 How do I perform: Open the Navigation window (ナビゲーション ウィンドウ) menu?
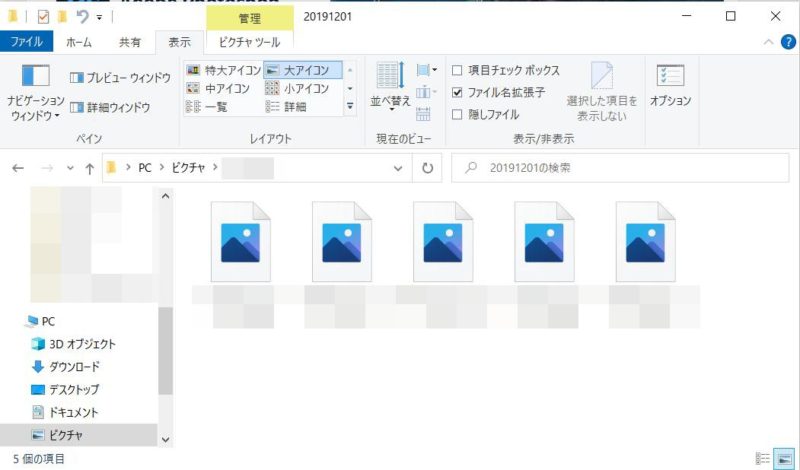35,93
